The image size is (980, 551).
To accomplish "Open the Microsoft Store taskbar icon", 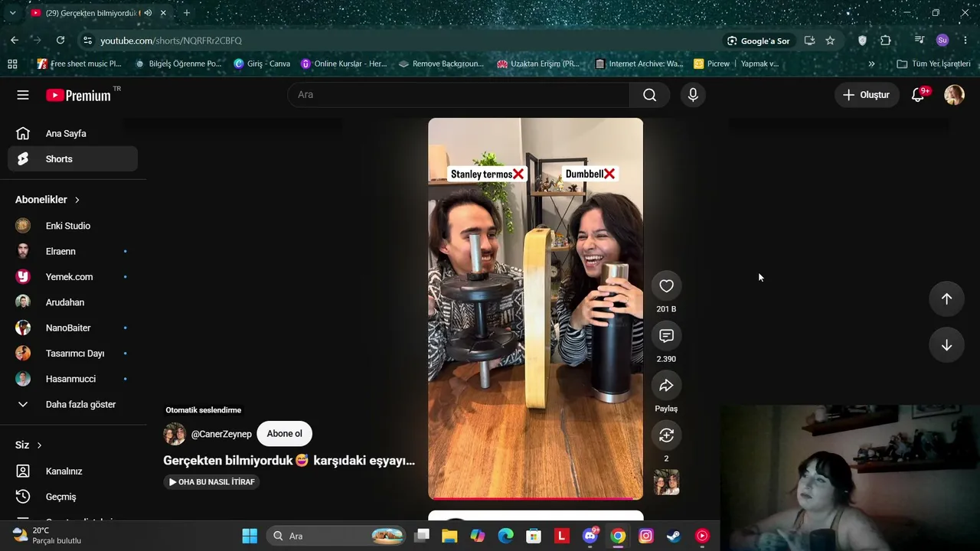I will pyautogui.click(x=534, y=536).
